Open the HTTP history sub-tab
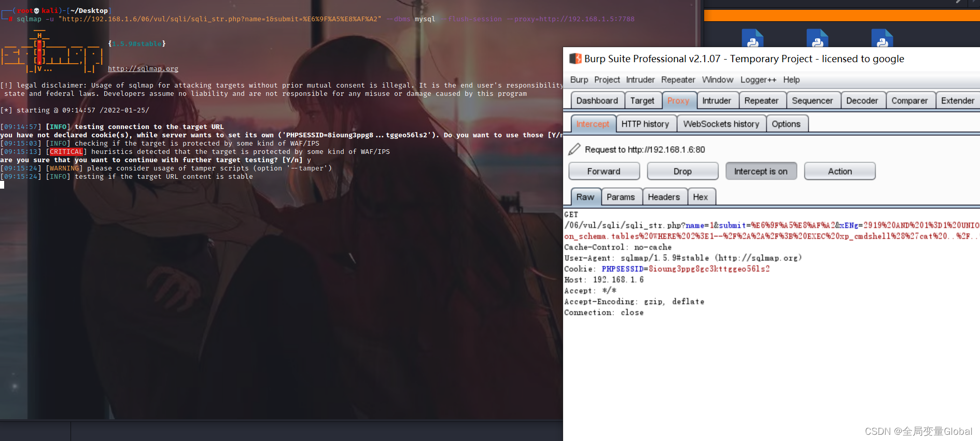Image resolution: width=980 pixels, height=441 pixels. (645, 124)
